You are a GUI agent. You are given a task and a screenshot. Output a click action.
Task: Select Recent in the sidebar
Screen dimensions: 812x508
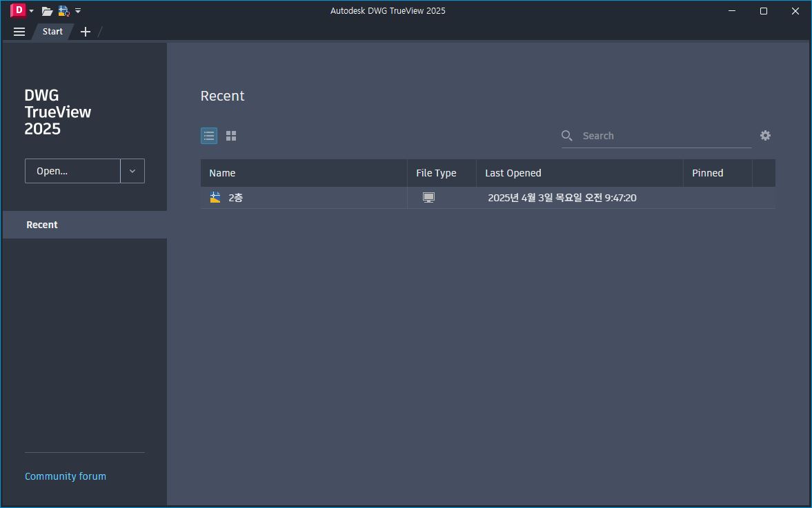pyautogui.click(x=85, y=225)
